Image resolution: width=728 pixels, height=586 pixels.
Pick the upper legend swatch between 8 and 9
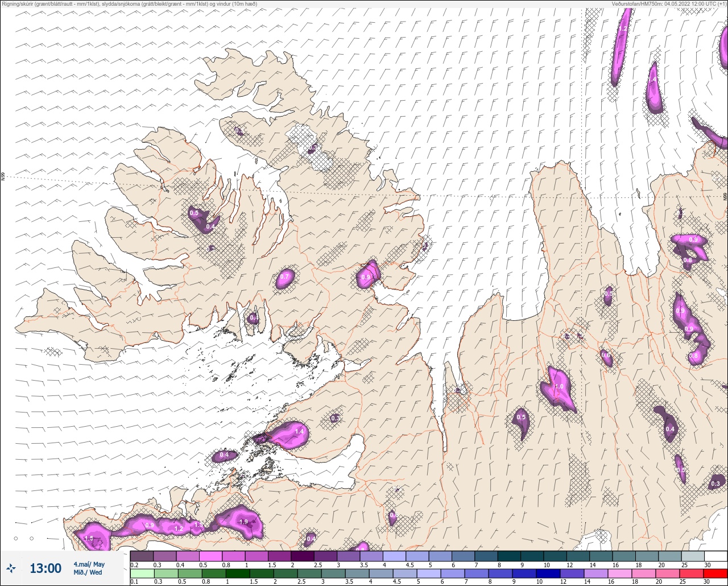[x=509, y=556]
